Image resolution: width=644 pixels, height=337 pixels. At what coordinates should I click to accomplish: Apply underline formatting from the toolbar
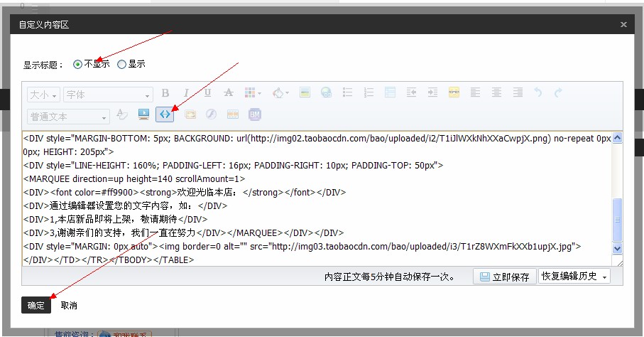[x=207, y=92]
